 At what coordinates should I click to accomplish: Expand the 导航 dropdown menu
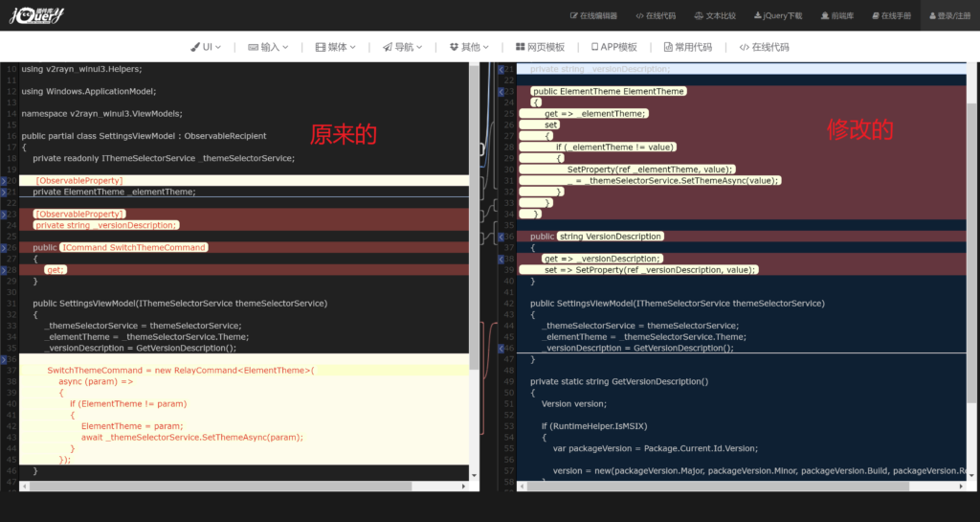click(x=403, y=47)
